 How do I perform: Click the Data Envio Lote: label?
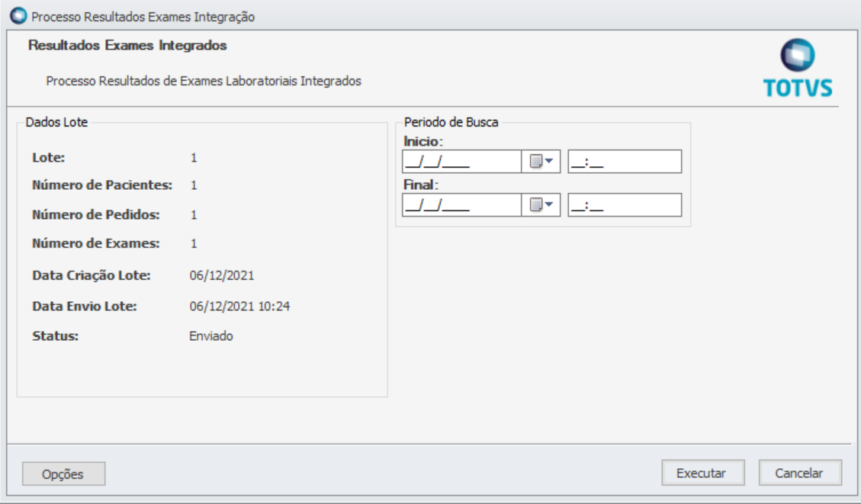[85, 307]
